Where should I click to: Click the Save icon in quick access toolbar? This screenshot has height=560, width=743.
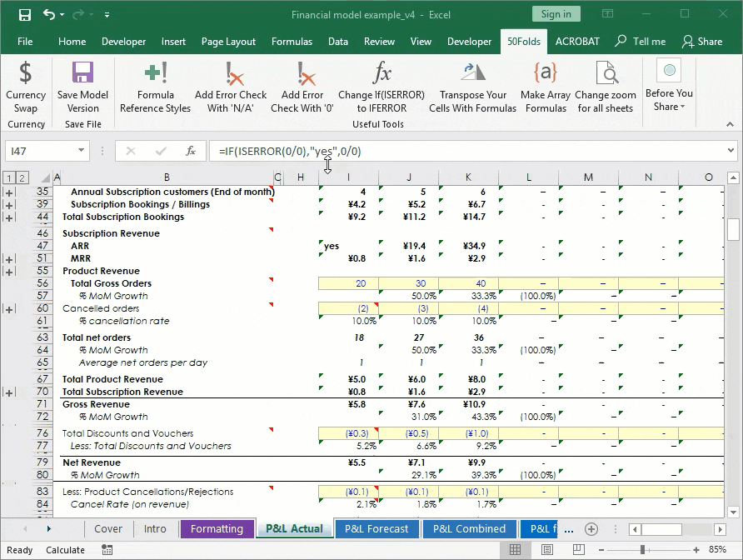tap(25, 15)
